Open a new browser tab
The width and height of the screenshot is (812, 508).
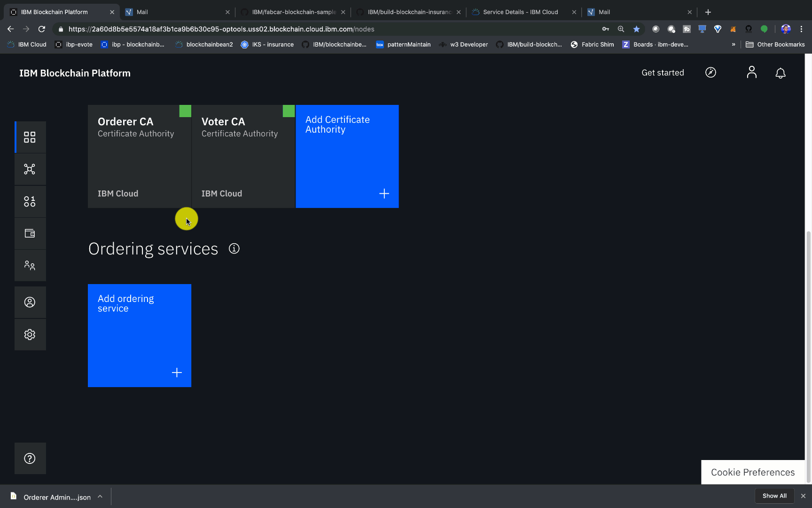point(708,12)
